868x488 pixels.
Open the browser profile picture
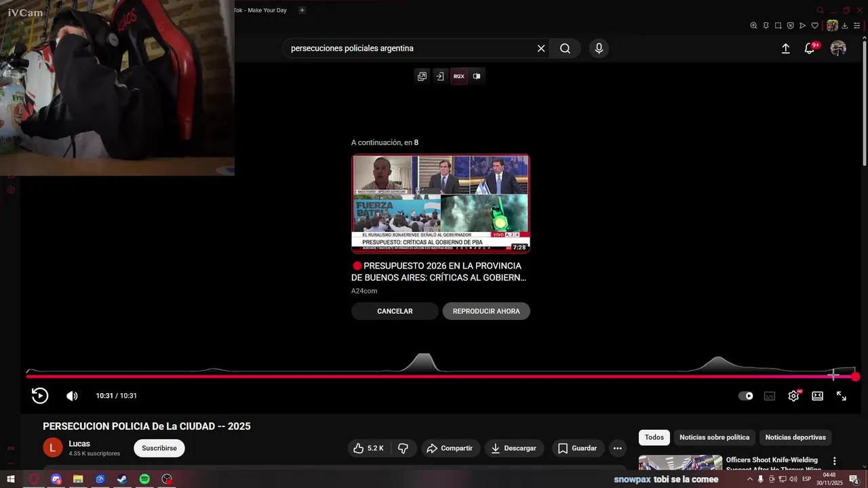click(832, 26)
